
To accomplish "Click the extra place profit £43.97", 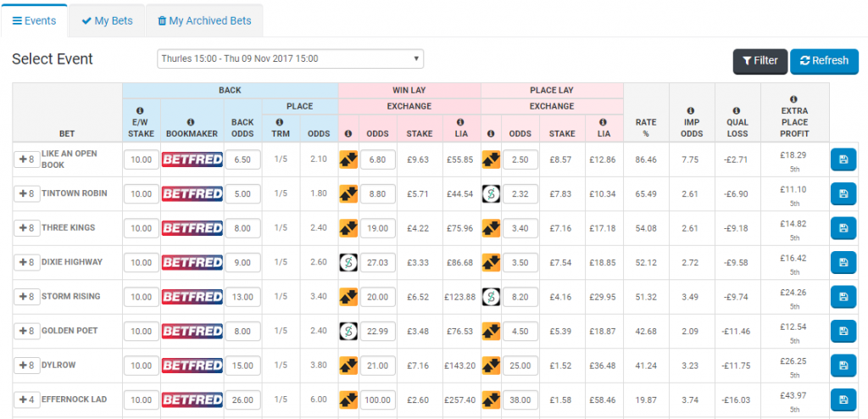I will pos(794,396).
